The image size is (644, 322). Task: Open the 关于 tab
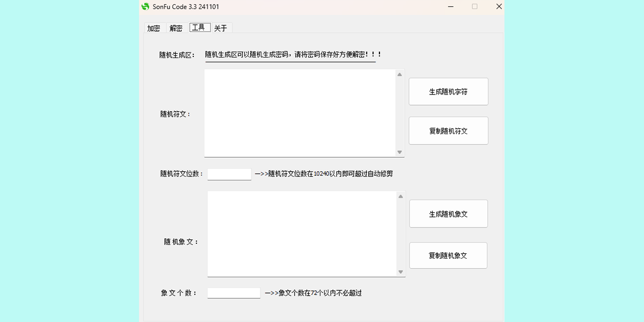(x=221, y=28)
